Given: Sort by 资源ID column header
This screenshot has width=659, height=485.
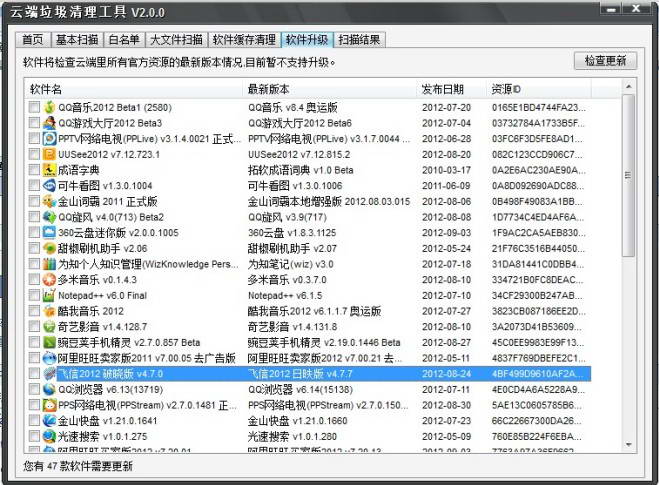Looking at the screenshot, I should (x=538, y=89).
